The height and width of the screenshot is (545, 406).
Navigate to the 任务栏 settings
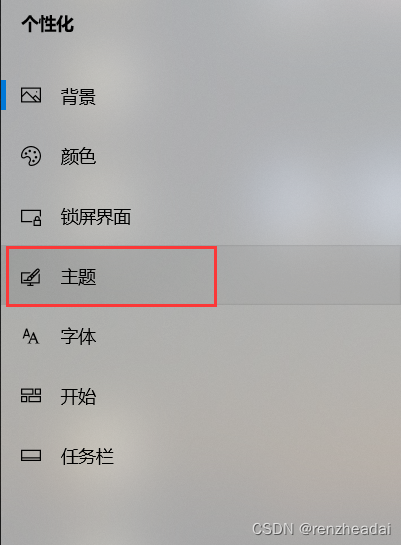(87, 456)
